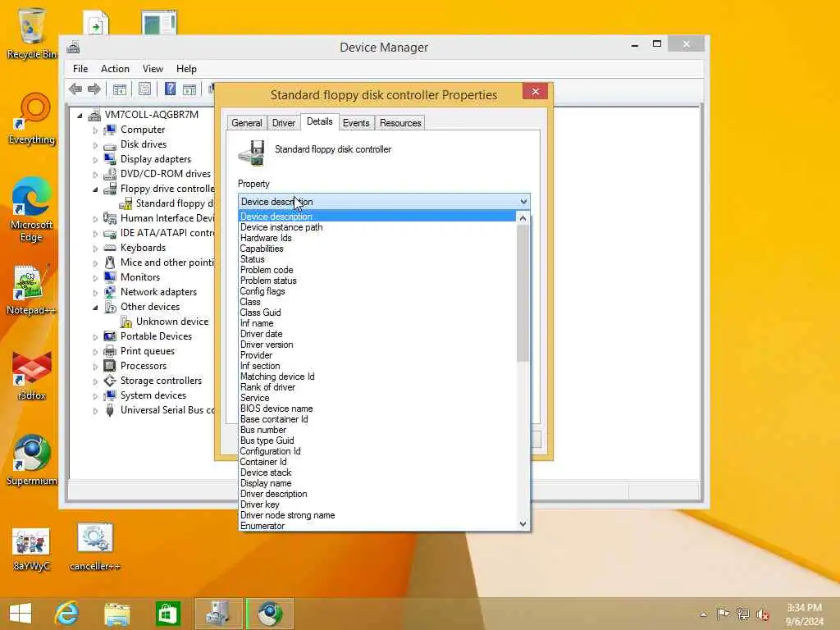The width and height of the screenshot is (840, 630).
Task: Open File Explorer from taskbar
Action: (117, 614)
